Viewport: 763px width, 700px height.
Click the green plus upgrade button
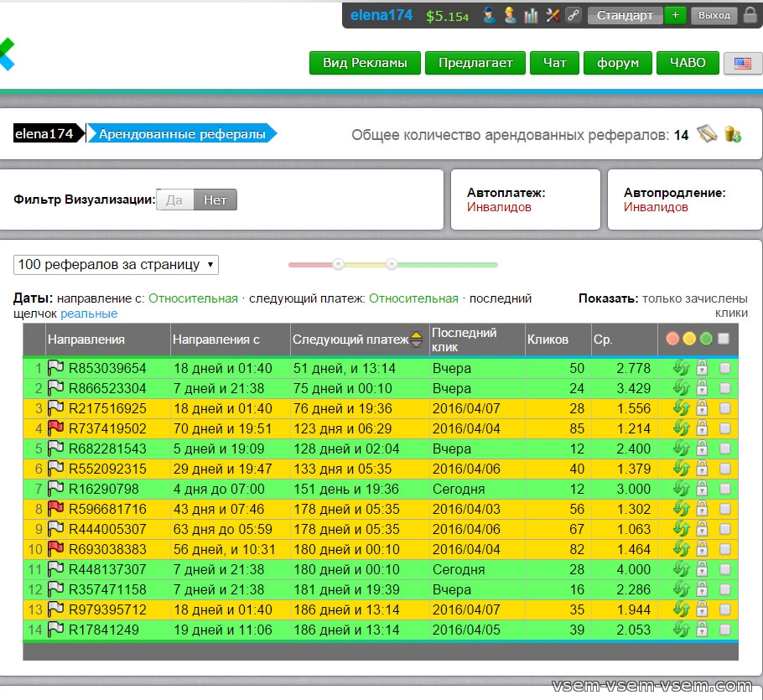click(x=675, y=16)
